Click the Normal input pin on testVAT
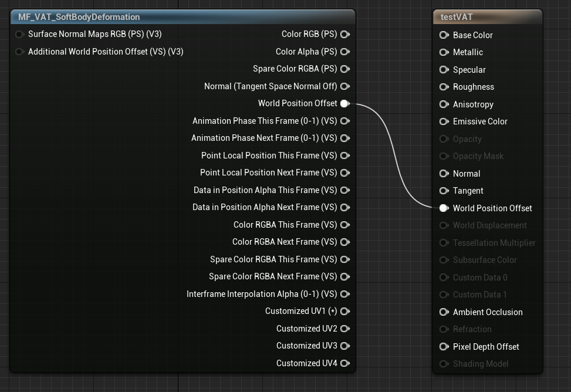The height and width of the screenshot is (392, 571). coord(444,174)
